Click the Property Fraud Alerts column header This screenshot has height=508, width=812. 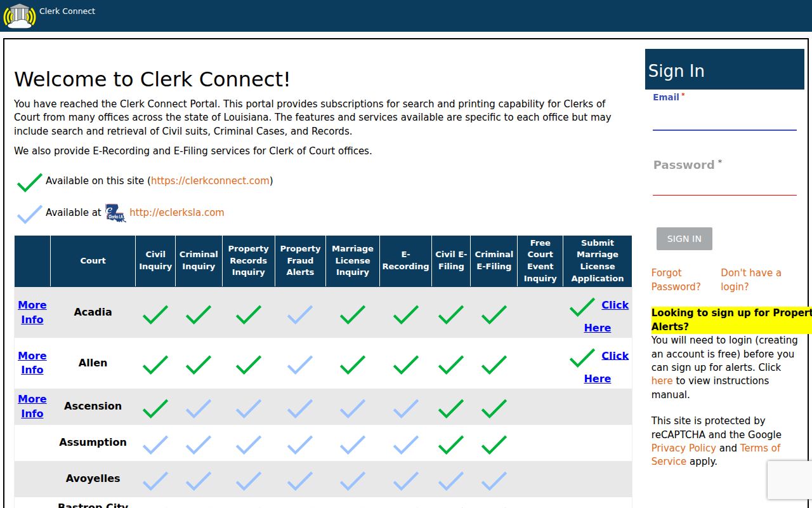coord(300,261)
